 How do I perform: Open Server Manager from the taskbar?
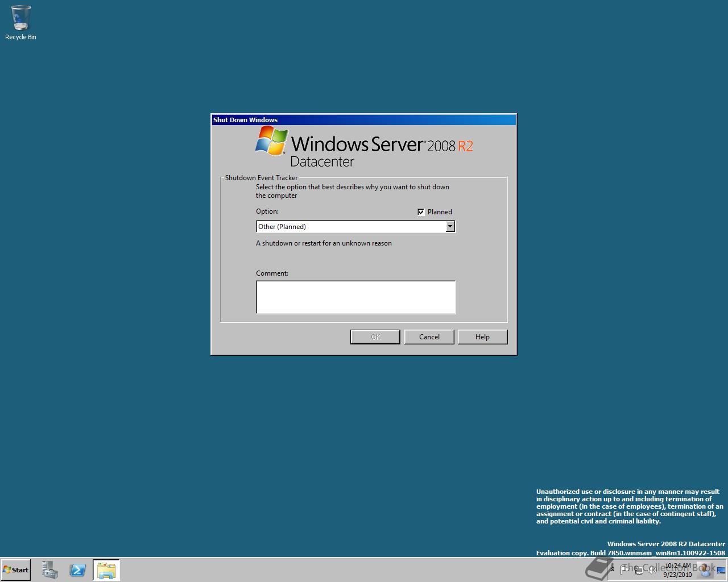(50, 570)
